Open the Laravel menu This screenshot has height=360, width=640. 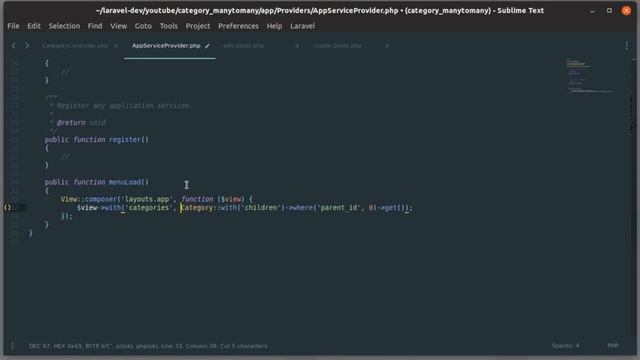[302, 26]
